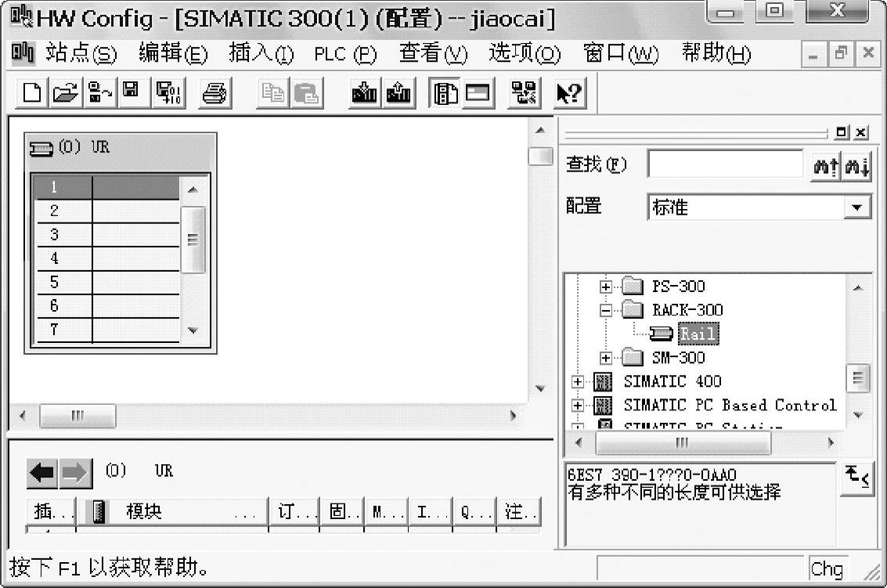Select rack slot 4 row
Image resolution: width=887 pixels, height=588 pixels.
pyautogui.click(x=107, y=258)
